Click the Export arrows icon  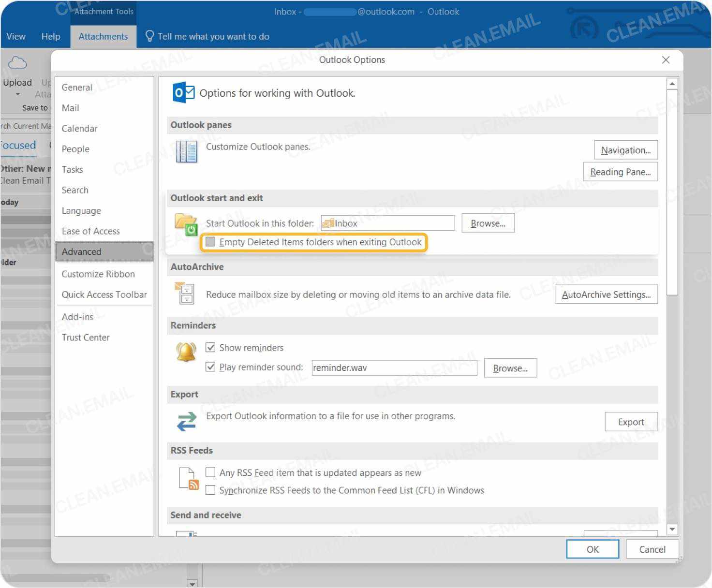[x=186, y=421]
